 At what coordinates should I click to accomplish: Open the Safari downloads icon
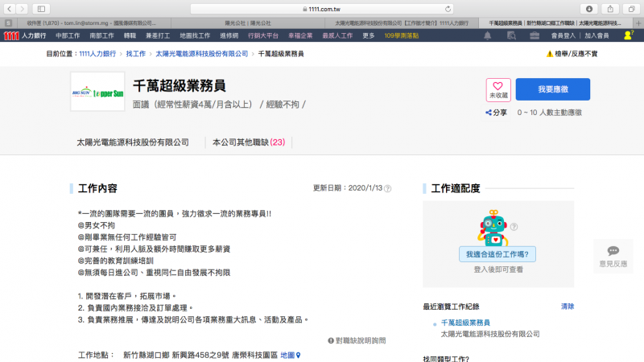tap(589, 9)
